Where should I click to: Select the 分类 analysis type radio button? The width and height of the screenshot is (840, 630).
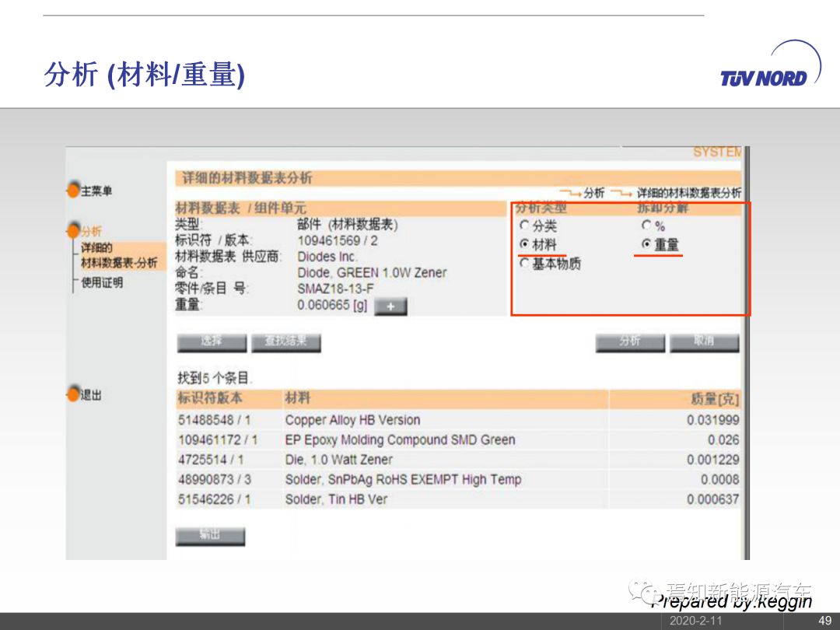tap(524, 226)
